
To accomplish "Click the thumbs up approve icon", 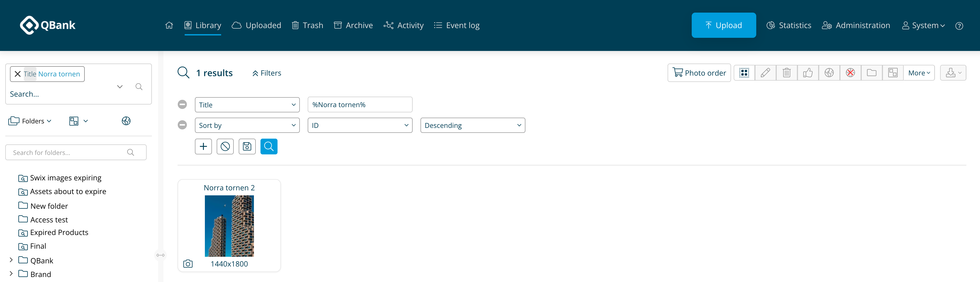I will [x=808, y=73].
